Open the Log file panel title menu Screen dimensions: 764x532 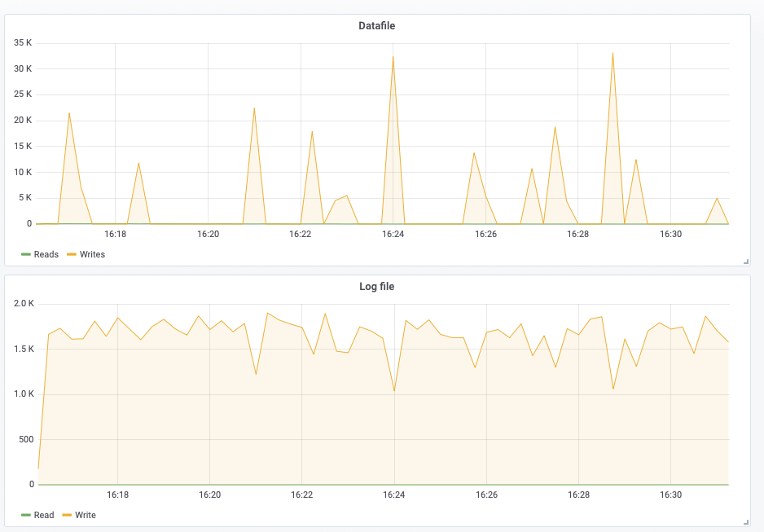[x=376, y=287]
